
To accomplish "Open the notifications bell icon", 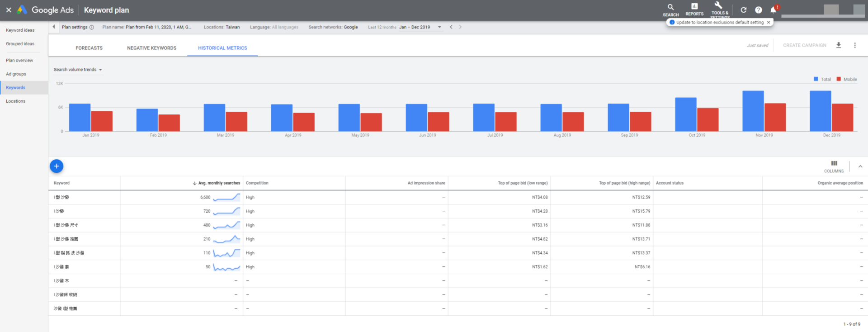I will 774,10.
